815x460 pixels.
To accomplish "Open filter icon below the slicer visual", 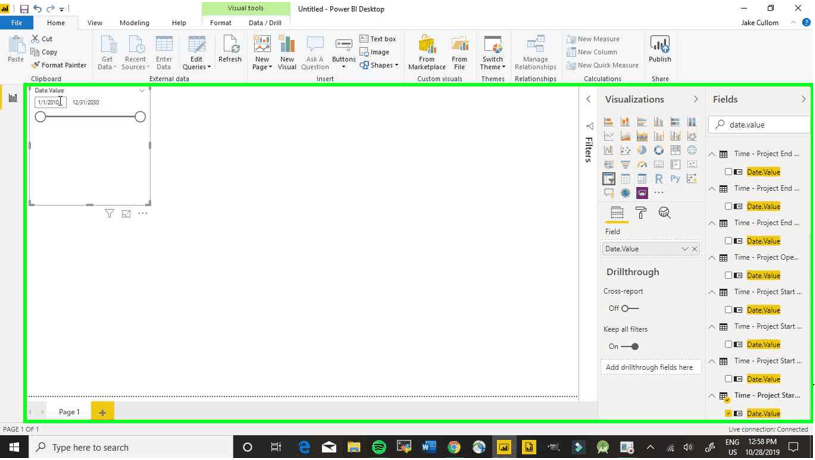I will click(109, 214).
